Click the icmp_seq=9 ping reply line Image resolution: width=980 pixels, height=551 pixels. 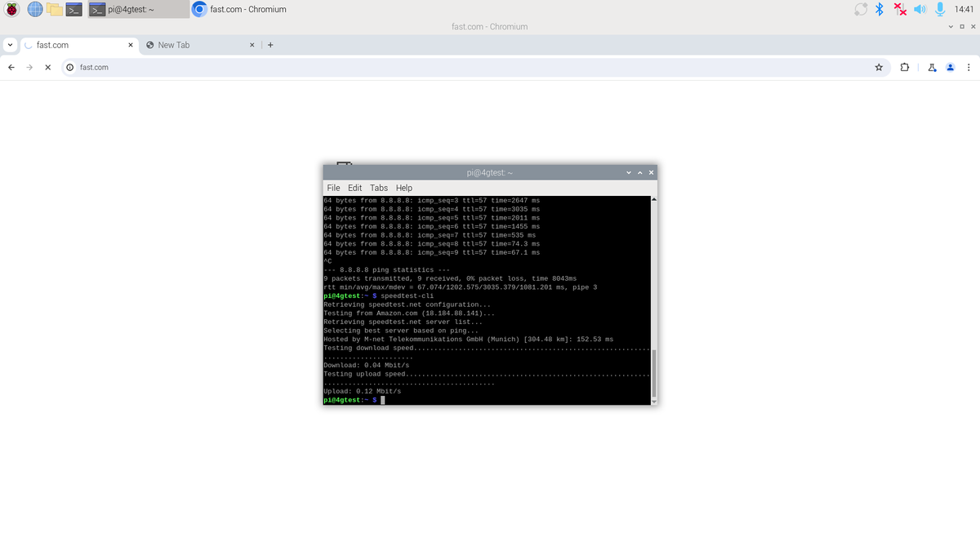tap(432, 252)
